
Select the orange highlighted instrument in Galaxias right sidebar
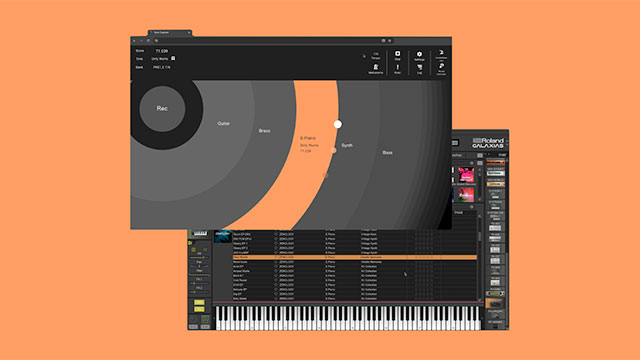pos(494,303)
